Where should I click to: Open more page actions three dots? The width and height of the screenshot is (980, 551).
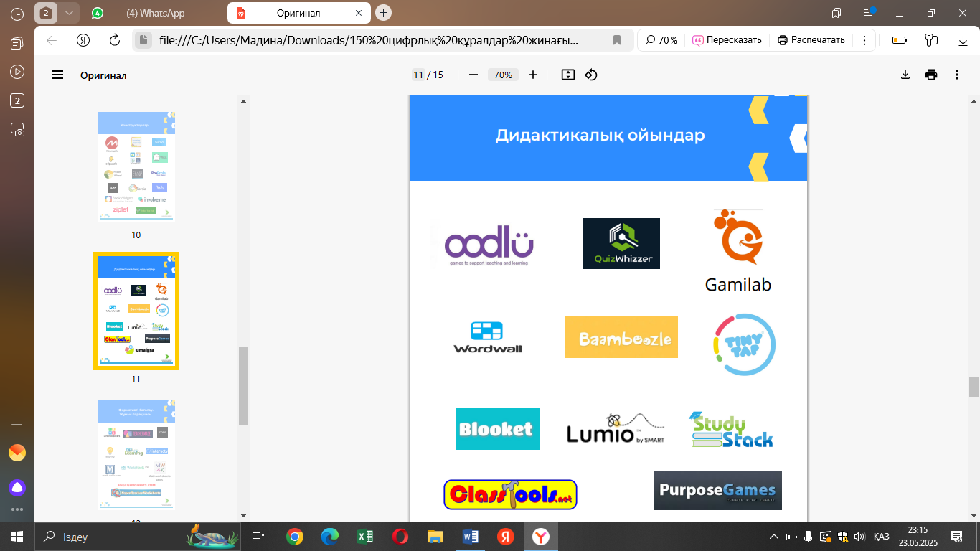(864, 40)
